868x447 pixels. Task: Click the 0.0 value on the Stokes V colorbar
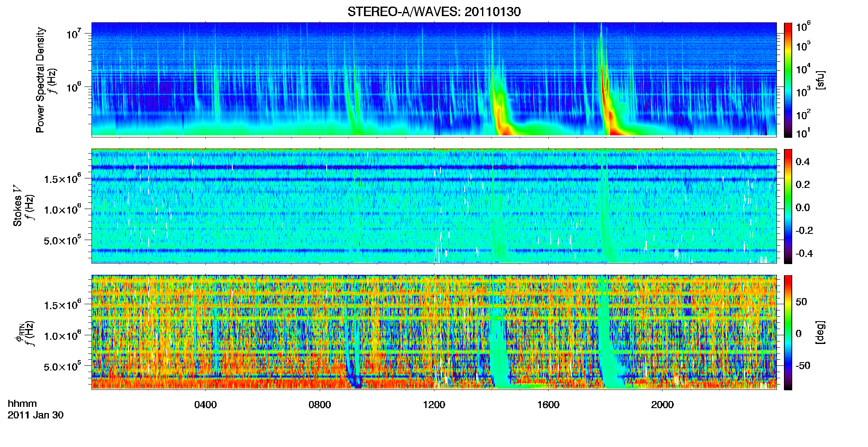(x=803, y=207)
